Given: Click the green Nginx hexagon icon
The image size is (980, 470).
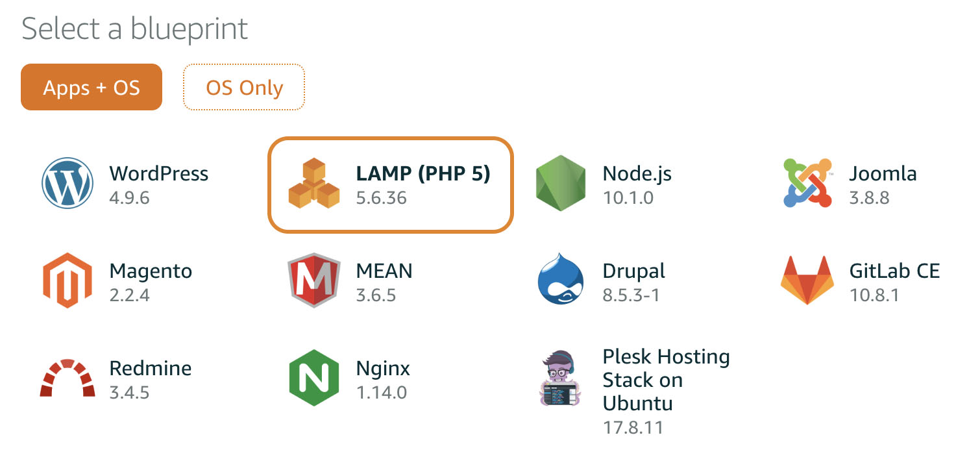Looking at the screenshot, I should (314, 378).
